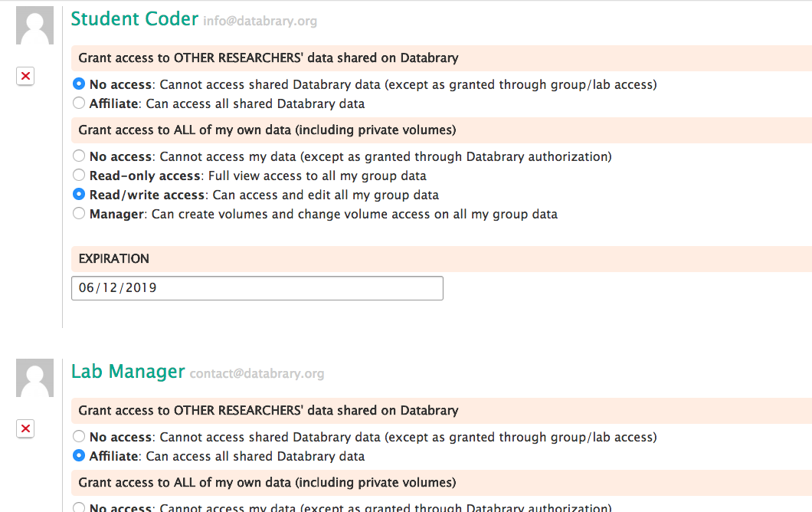This screenshot has width=812, height=512.
Task: Select Read-only access for Student Coder
Action: pos(79,176)
